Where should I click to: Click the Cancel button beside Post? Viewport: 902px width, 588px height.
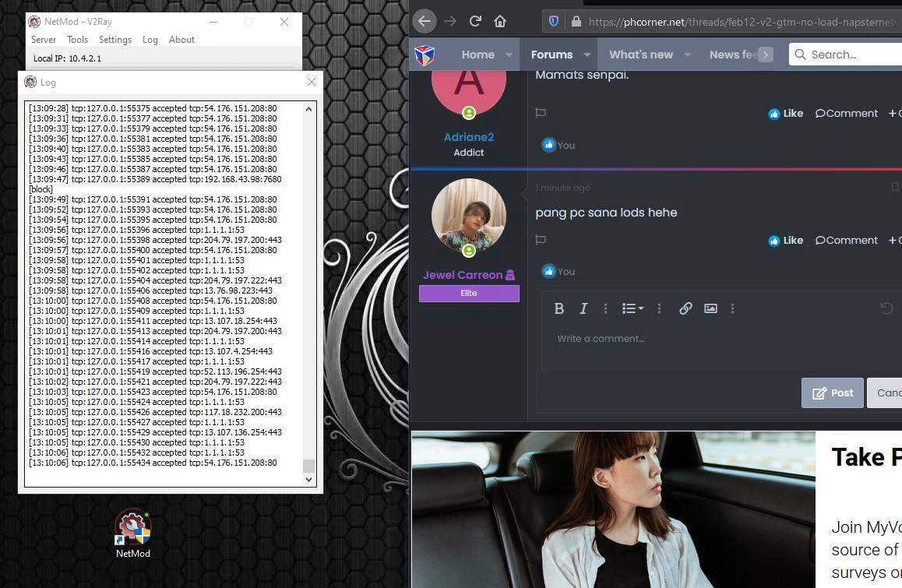click(885, 393)
